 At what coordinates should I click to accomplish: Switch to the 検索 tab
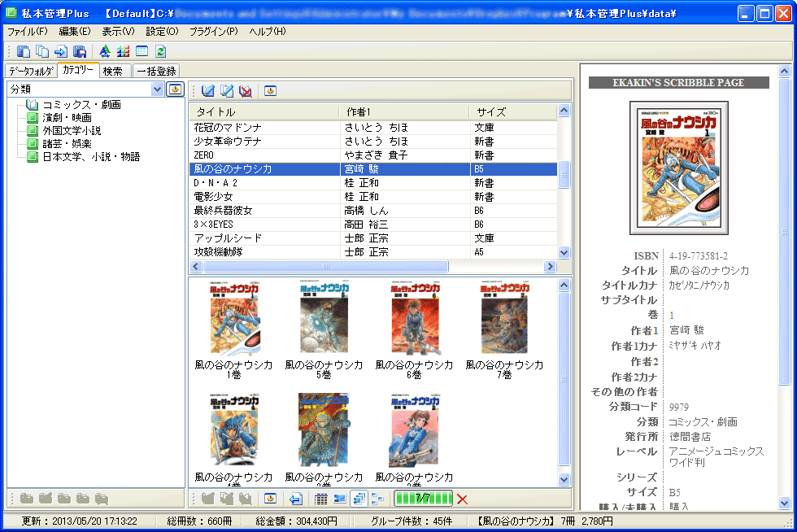[x=113, y=72]
